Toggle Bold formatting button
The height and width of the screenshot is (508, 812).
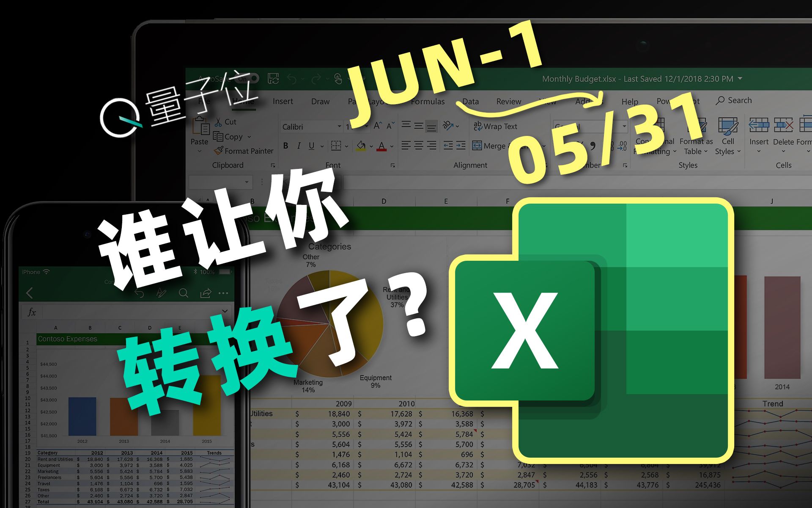283,144
